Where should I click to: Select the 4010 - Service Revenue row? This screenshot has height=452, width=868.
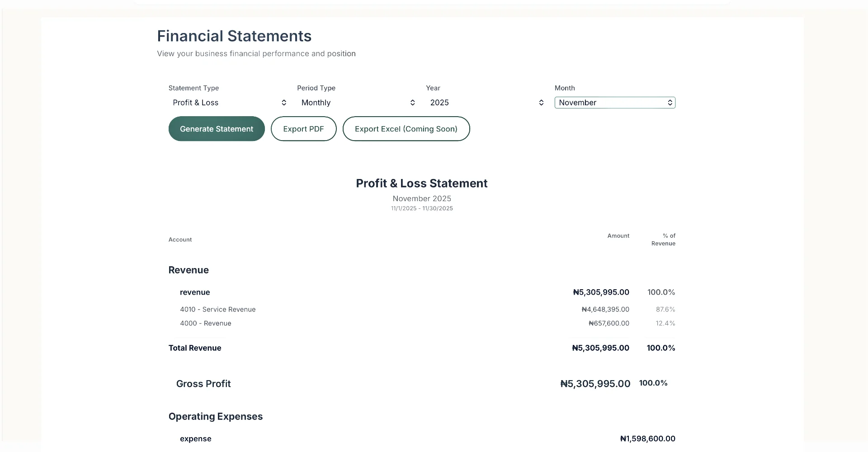click(218, 310)
